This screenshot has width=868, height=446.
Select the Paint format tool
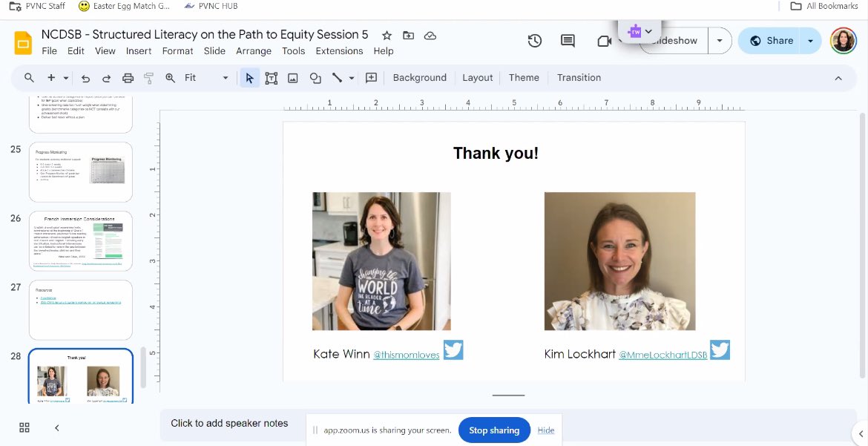148,78
